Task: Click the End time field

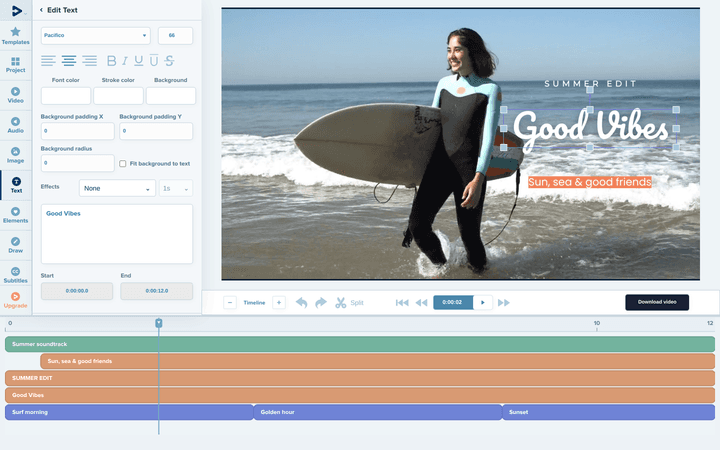Action: (157, 291)
